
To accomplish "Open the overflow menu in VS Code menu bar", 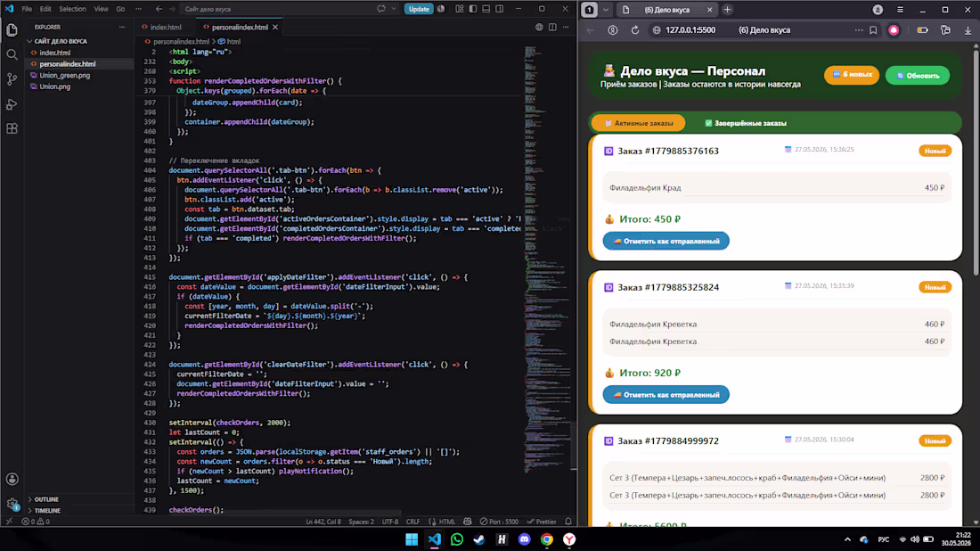I will click(138, 9).
